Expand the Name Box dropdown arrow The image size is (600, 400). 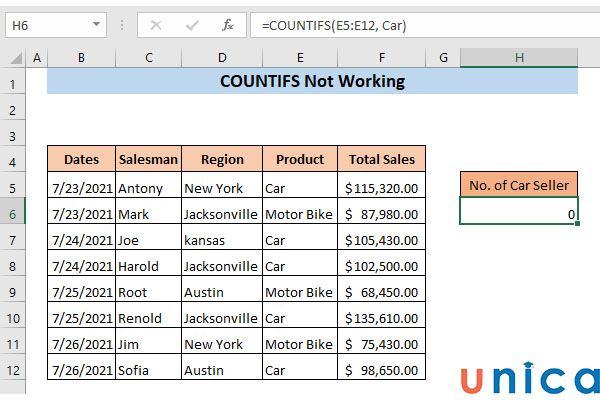pyautogui.click(x=95, y=23)
